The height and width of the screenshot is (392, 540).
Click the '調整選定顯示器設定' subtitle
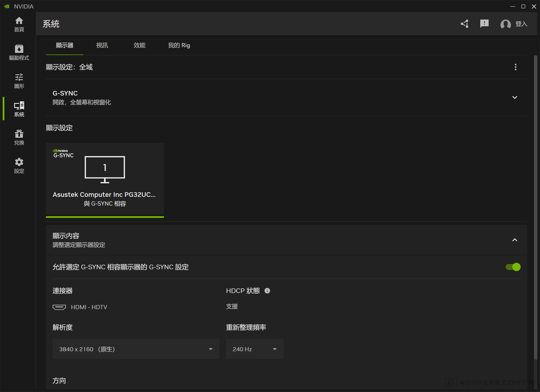click(x=79, y=245)
